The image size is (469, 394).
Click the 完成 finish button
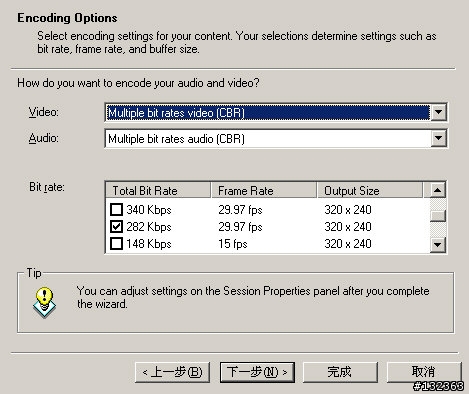[x=340, y=372]
